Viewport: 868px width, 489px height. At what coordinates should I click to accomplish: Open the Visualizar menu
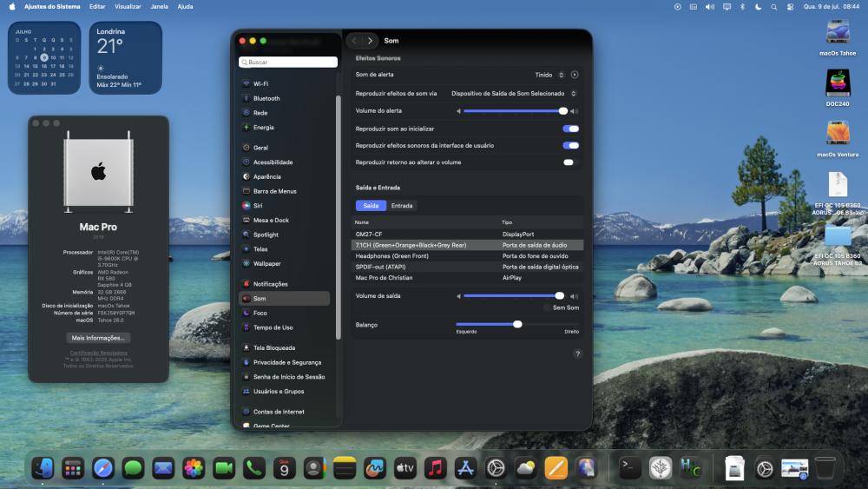pyautogui.click(x=128, y=7)
